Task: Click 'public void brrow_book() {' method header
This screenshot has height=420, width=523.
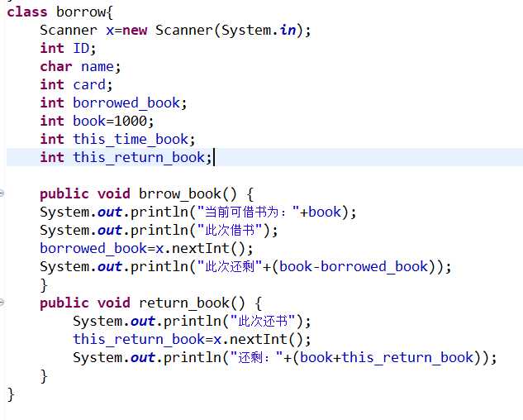Action: 147,194
